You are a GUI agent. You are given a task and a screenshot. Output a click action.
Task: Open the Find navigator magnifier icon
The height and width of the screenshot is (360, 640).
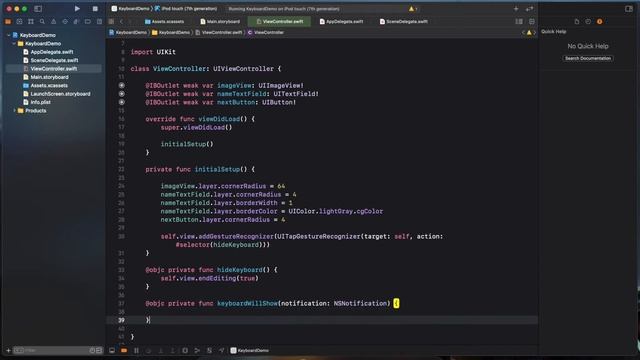point(42,21)
